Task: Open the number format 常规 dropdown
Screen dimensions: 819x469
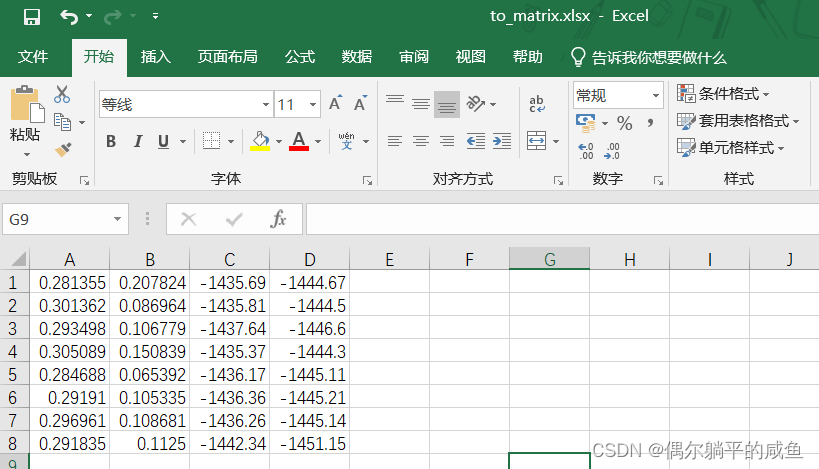Action: [656, 96]
